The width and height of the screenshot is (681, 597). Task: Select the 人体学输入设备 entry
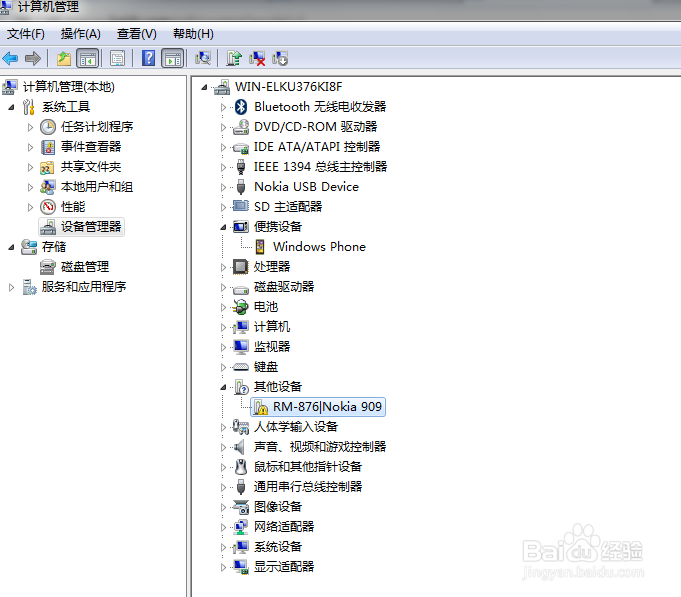296,427
